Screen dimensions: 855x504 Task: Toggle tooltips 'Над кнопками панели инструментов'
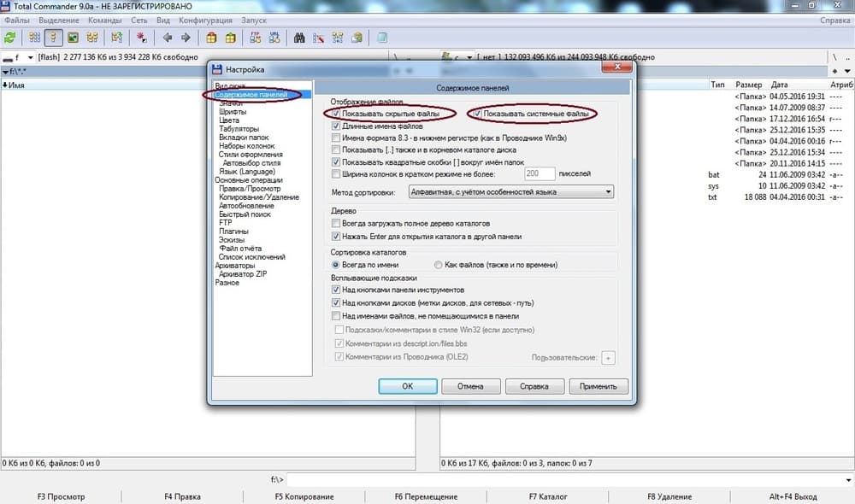(336, 290)
